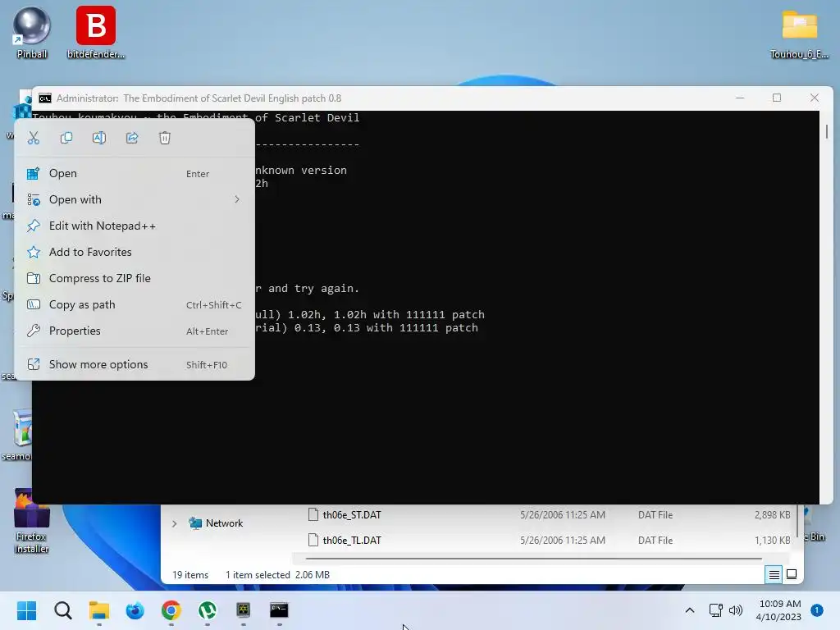Click Show more options
The width and height of the screenshot is (840, 630).
click(135, 365)
